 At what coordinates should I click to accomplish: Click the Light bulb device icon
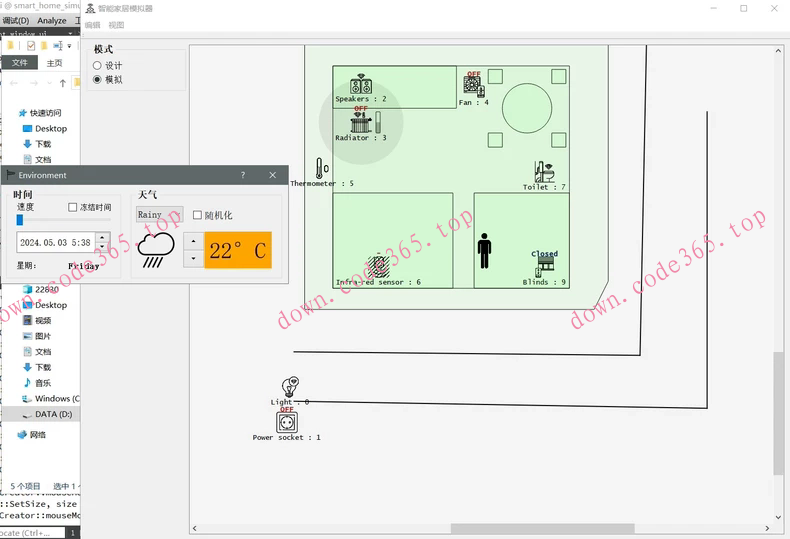tap(291, 387)
